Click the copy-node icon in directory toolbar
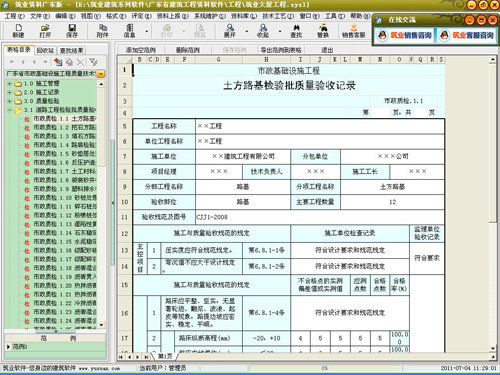The image size is (500, 375). [x=58, y=62]
